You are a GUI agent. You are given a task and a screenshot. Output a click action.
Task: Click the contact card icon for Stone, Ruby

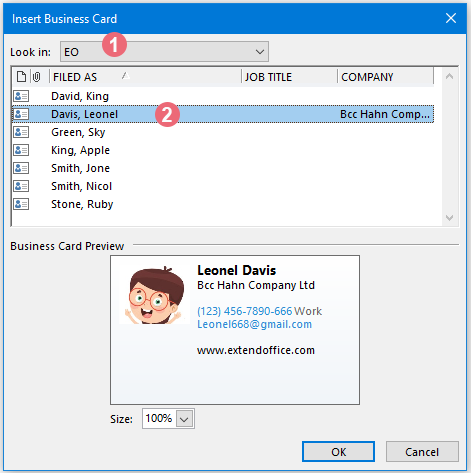click(x=21, y=204)
